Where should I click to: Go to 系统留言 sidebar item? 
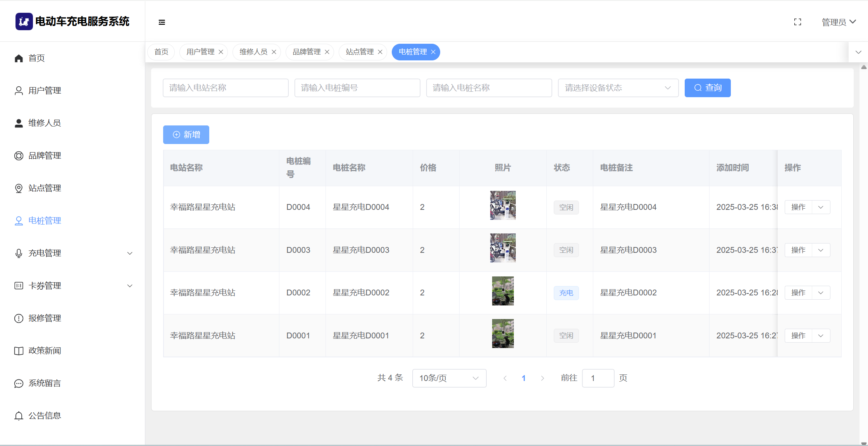click(45, 383)
